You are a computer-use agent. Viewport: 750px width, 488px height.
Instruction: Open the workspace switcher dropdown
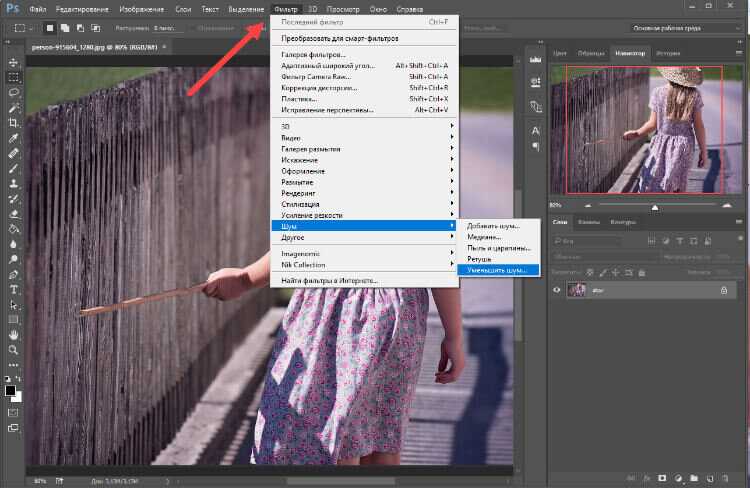[684, 28]
